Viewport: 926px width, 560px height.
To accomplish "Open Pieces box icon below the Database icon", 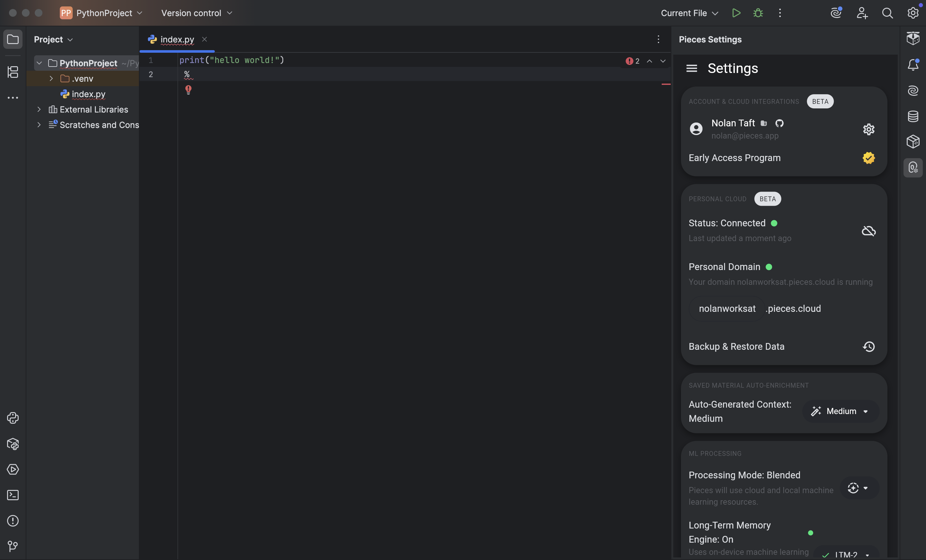I will pos(913,142).
